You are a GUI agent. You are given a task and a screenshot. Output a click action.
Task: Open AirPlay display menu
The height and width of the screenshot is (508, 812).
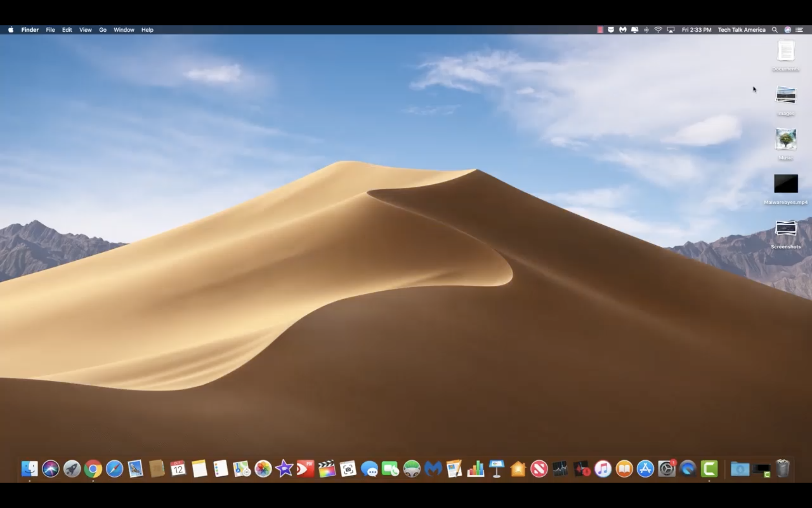point(670,30)
